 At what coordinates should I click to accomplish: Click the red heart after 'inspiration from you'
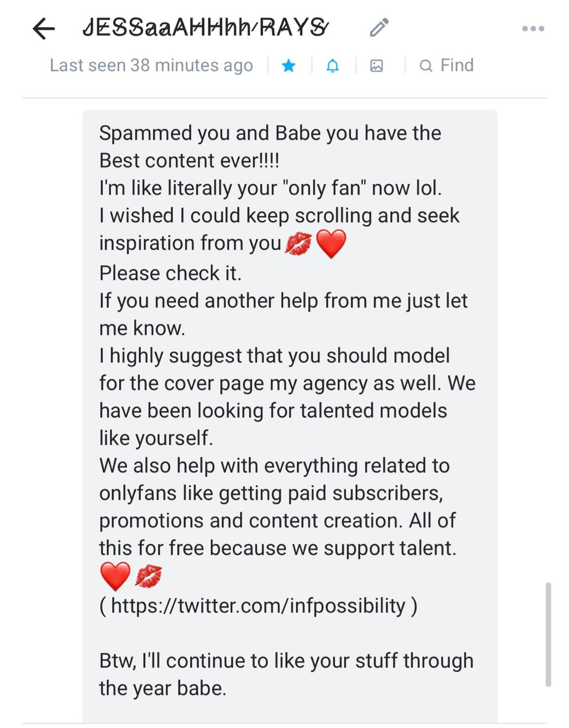point(331,244)
